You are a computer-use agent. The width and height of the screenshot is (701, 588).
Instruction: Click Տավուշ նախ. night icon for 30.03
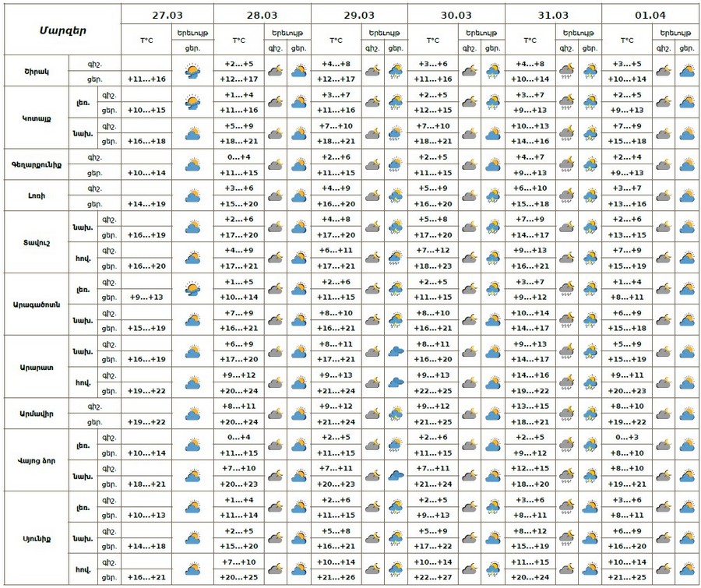(x=470, y=227)
